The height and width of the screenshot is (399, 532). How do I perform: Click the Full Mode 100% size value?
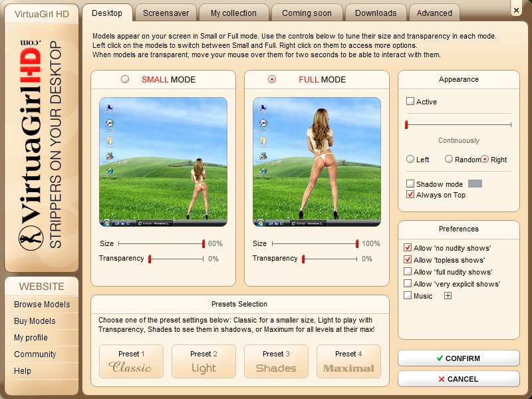click(371, 243)
